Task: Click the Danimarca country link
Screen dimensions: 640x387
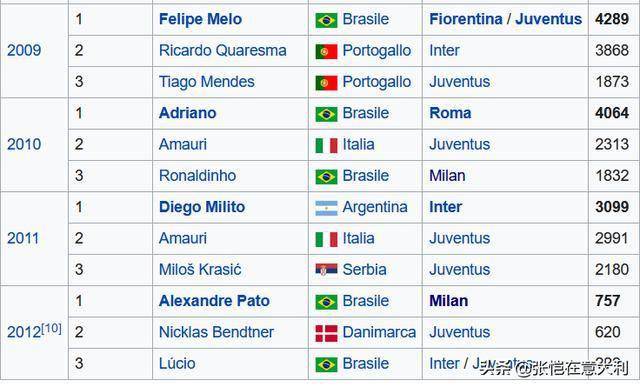Action: 379,332
